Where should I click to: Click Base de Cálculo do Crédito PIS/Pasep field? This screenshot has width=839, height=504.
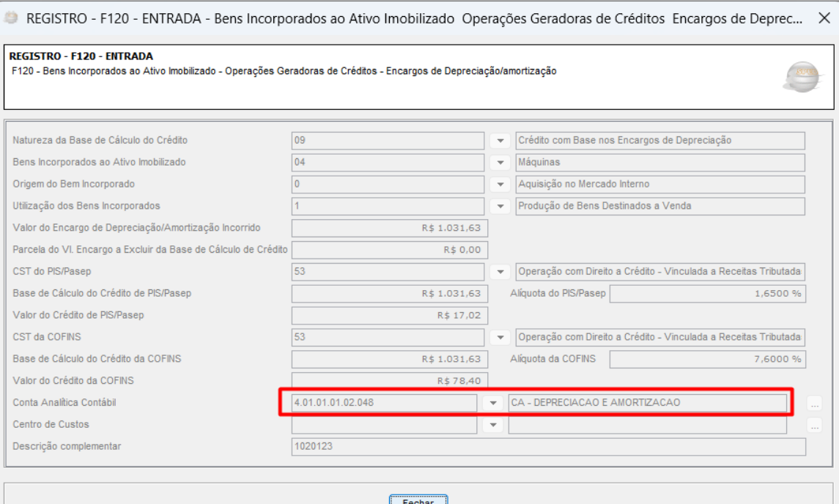(390, 294)
